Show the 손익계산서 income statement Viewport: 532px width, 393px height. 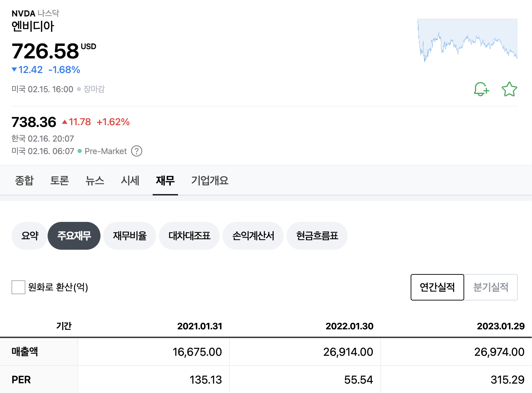253,236
